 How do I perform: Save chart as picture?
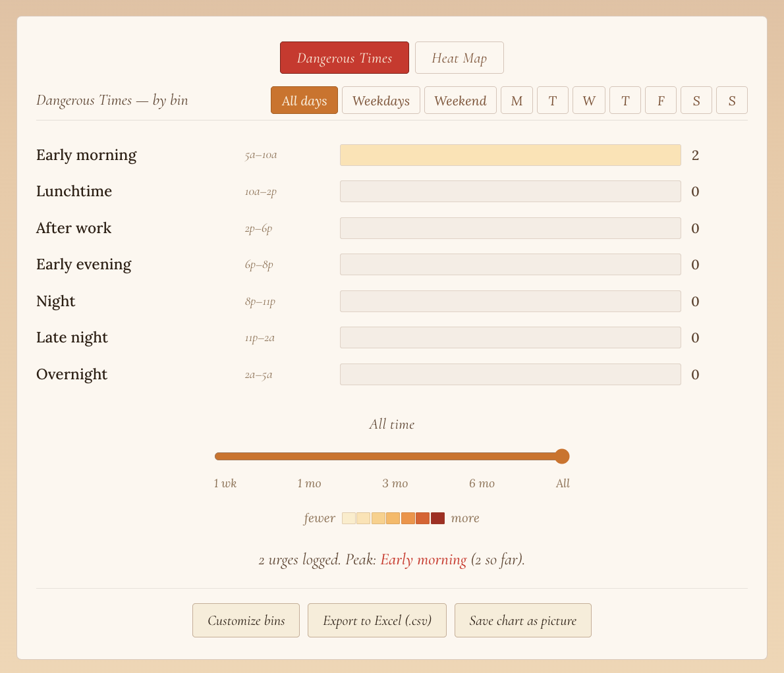523,620
